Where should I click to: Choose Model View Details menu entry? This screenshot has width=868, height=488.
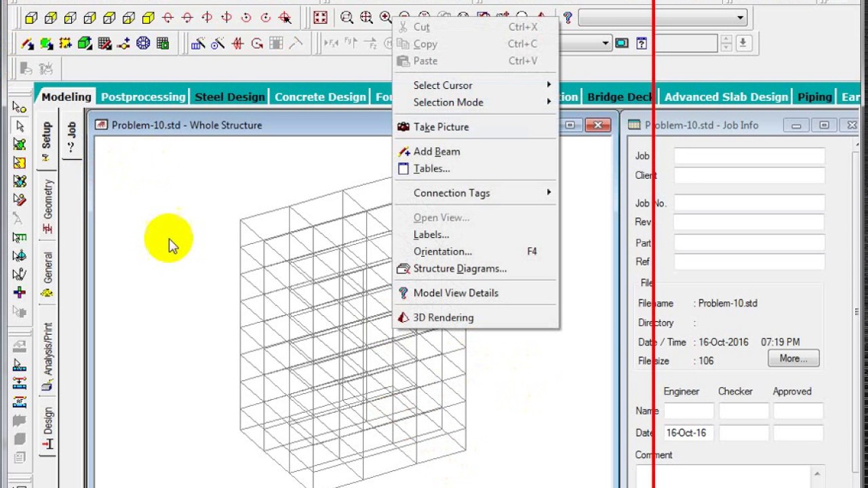[476, 293]
